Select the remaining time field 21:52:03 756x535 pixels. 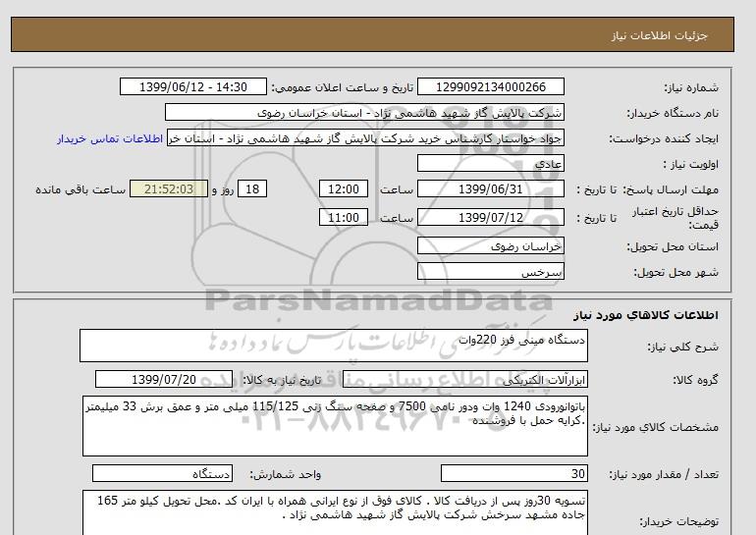[x=169, y=188]
